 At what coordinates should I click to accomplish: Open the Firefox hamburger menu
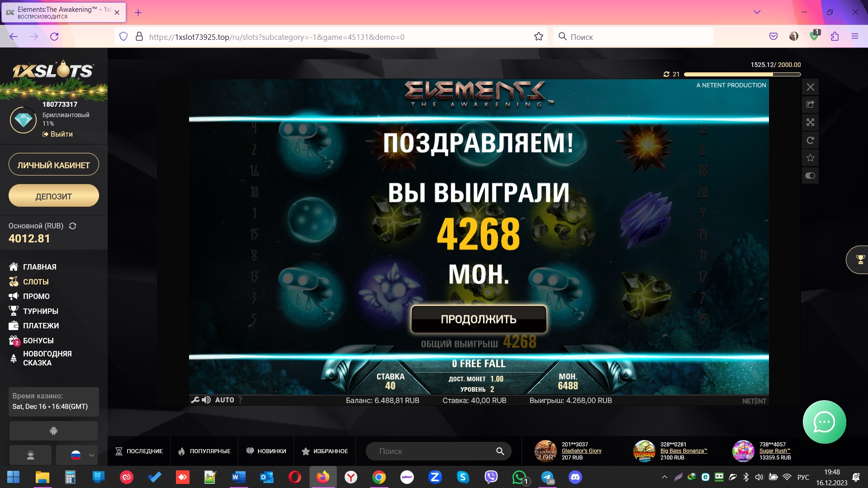(x=854, y=37)
